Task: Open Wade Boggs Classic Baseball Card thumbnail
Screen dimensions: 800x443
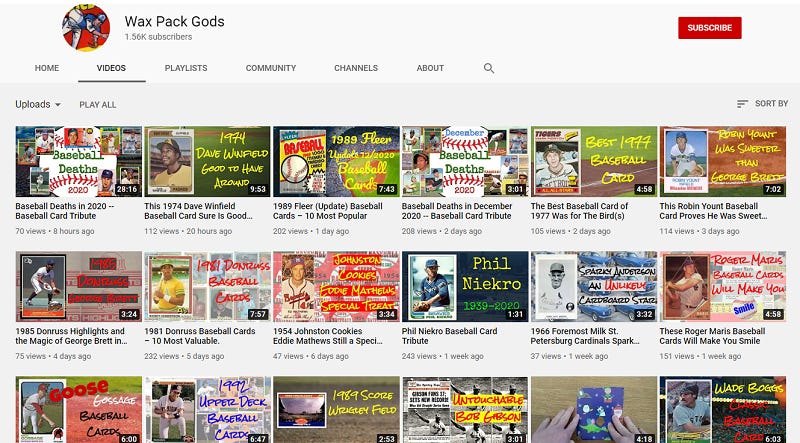Action: click(x=722, y=409)
